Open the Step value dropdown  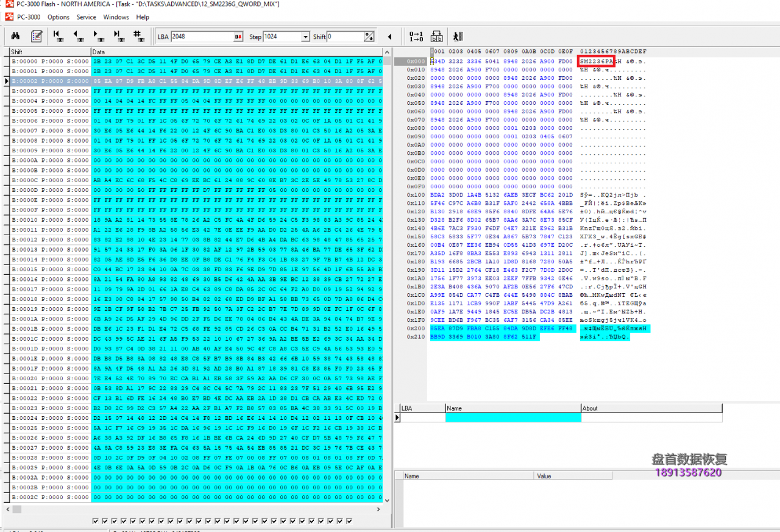click(305, 37)
